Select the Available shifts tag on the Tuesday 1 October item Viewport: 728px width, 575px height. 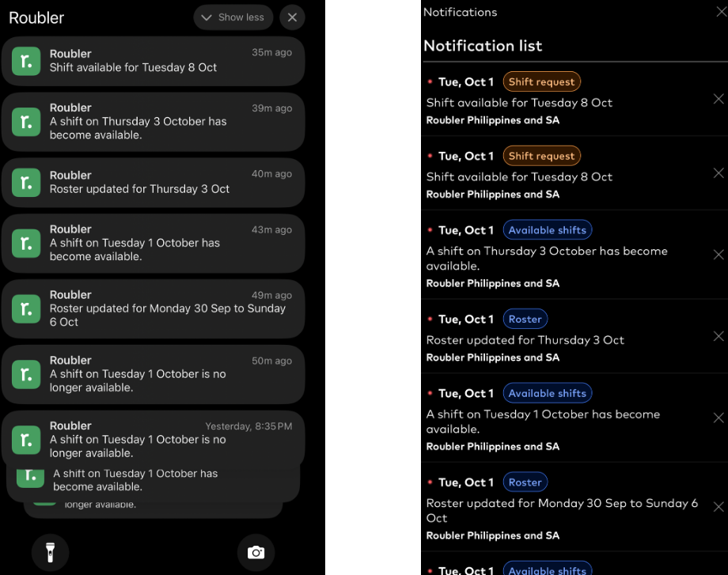coord(548,394)
